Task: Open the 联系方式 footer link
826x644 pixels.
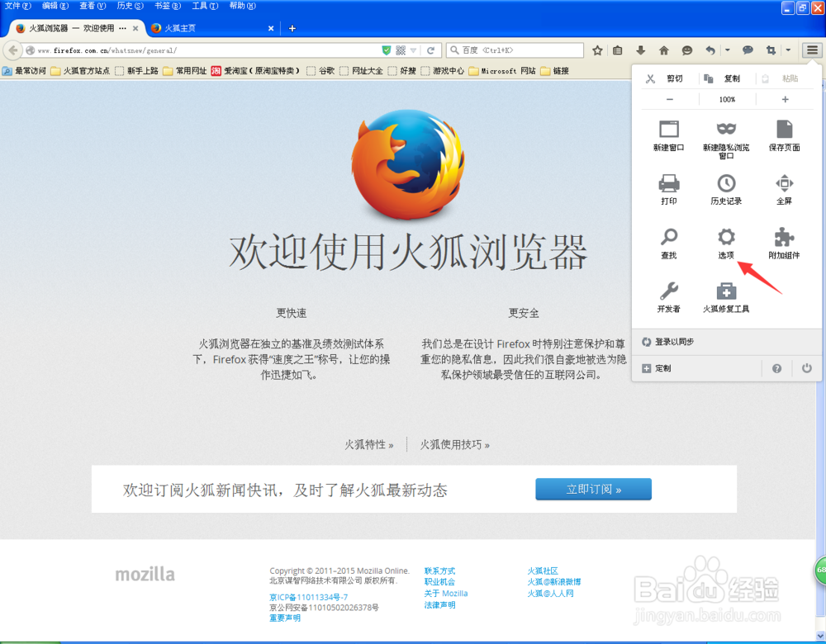Action: coord(439,571)
